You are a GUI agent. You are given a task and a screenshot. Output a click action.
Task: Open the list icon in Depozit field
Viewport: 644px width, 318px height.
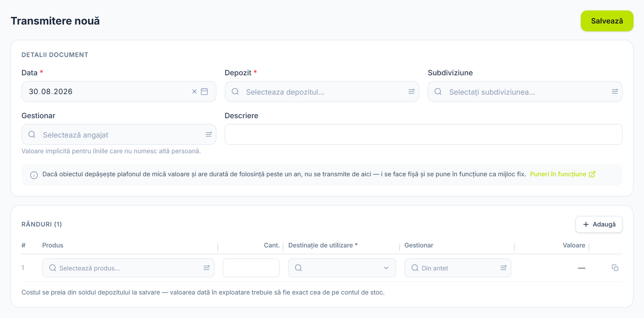(x=411, y=92)
